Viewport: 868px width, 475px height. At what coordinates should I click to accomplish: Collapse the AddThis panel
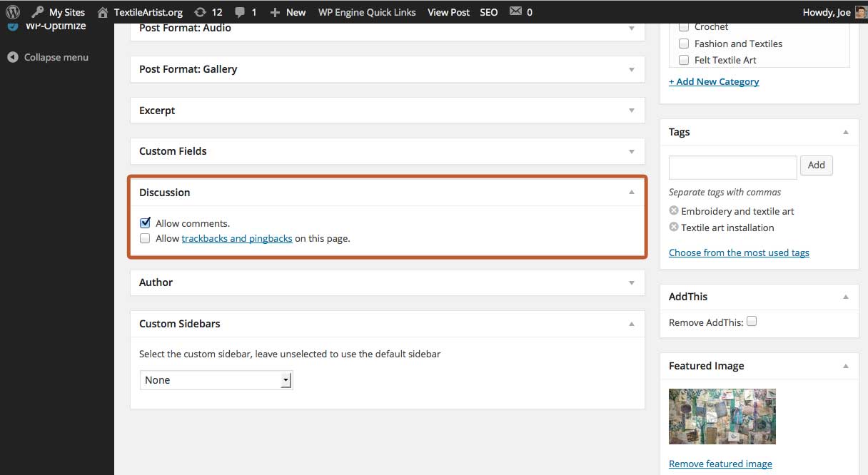pyautogui.click(x=845, y=297)
